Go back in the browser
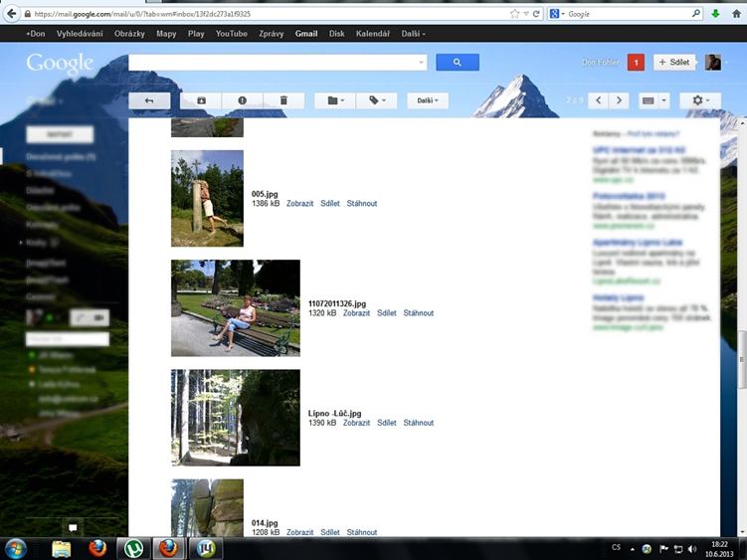Image resolution: width=747 pixels, height=560 pixels. 11,14
